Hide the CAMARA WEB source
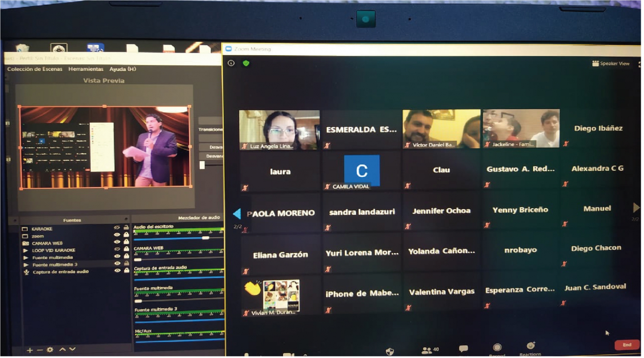Image resolution: width=644 pixels, height=358 pixels. point(117,242)
